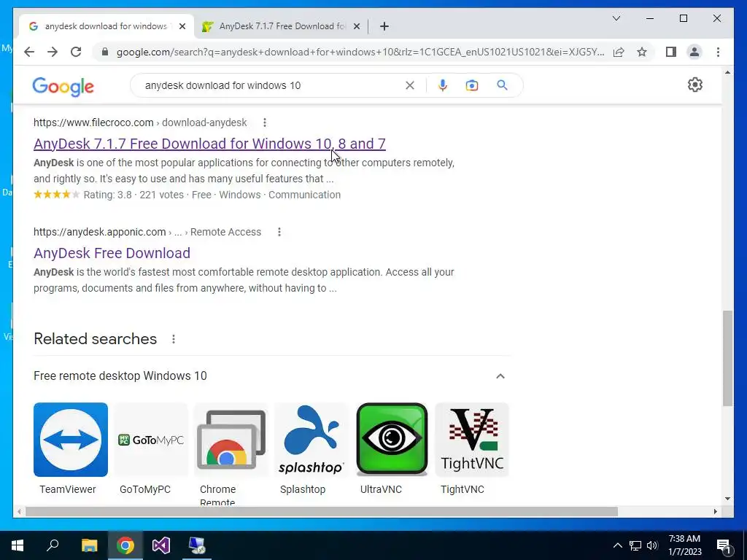Share this page icon in address bar

(x=619, y=52)
